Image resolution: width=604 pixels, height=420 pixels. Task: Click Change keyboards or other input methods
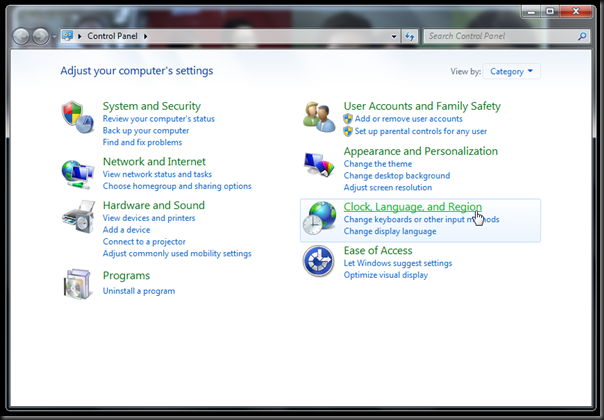[421, 220]
